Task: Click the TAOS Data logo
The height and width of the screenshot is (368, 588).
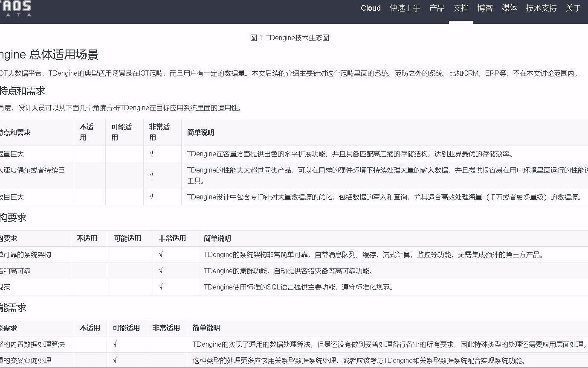Action: pos(15,9)
